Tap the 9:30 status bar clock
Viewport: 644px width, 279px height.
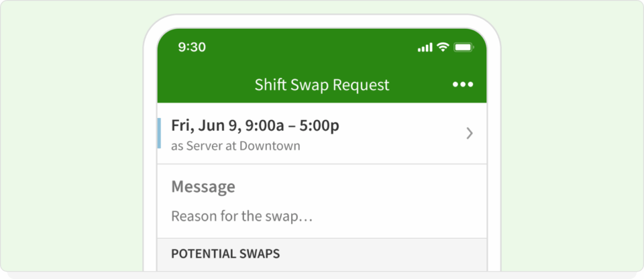192,48
